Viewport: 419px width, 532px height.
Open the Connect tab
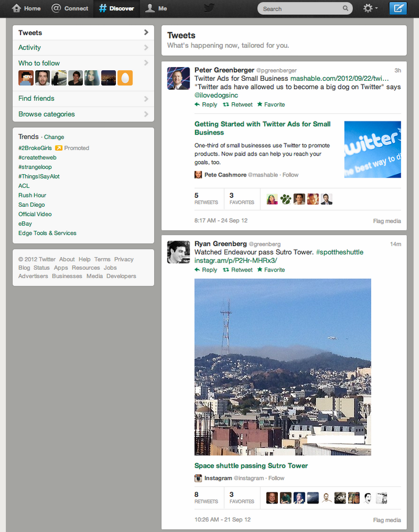pyautogui.click(x=70, y=8)
